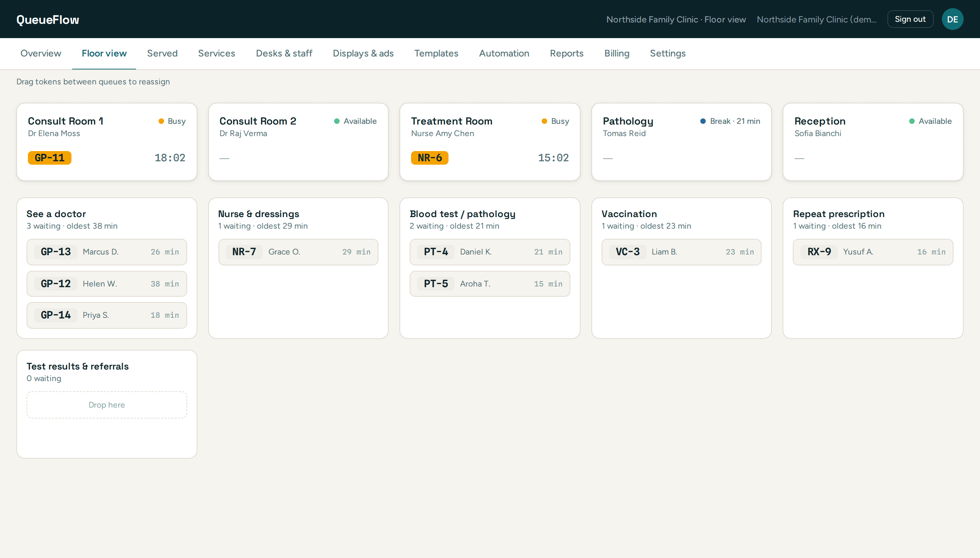Click the Consult Room 2 Available status
Image resolution: width=980 pixels, height=558 pixels.
coord(355,121)
